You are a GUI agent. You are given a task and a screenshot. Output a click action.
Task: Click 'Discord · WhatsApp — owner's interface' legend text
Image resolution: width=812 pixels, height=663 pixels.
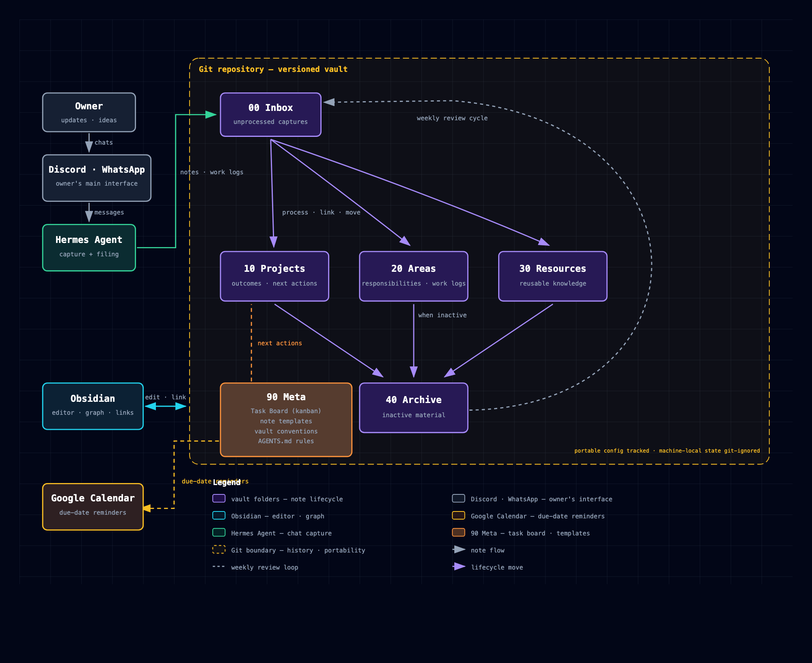click(542, 499)
